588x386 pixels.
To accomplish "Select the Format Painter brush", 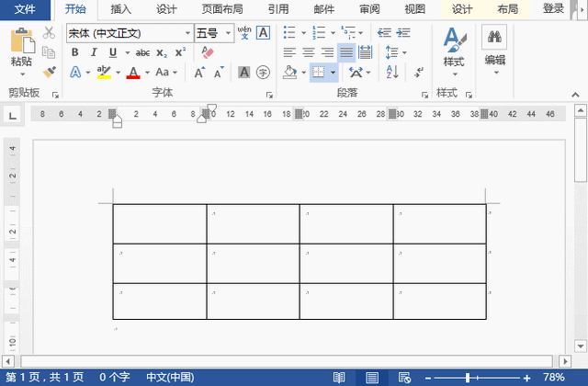I will click(x=49, y=72).
